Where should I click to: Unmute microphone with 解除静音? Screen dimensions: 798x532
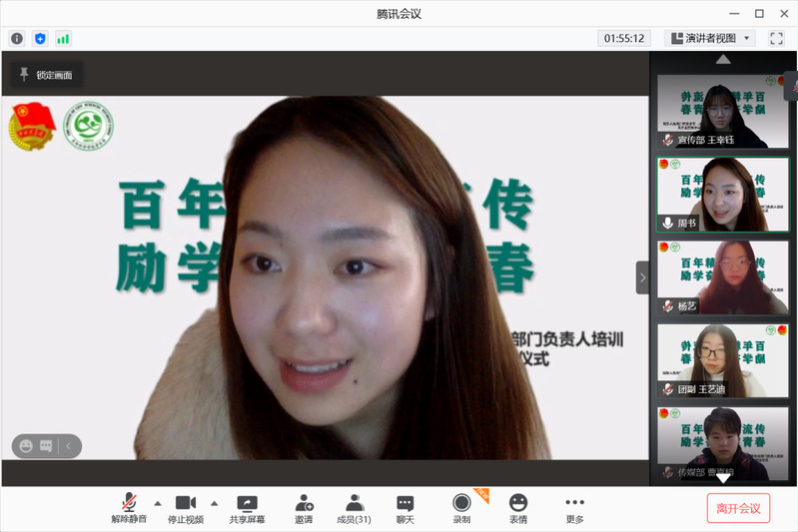point(128,509)
